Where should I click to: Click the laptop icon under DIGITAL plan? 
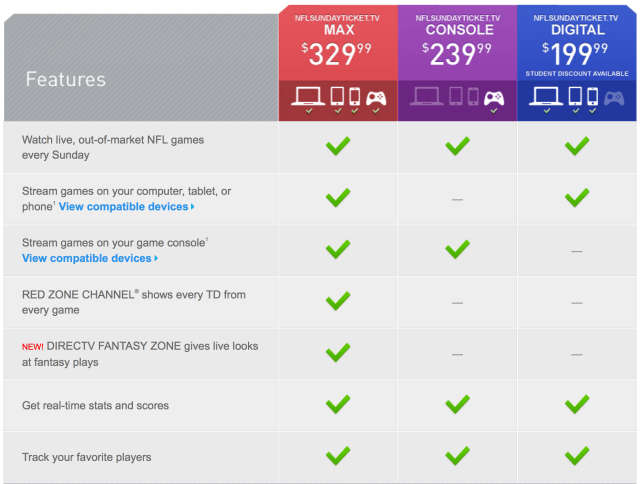[x=545, y=97]
